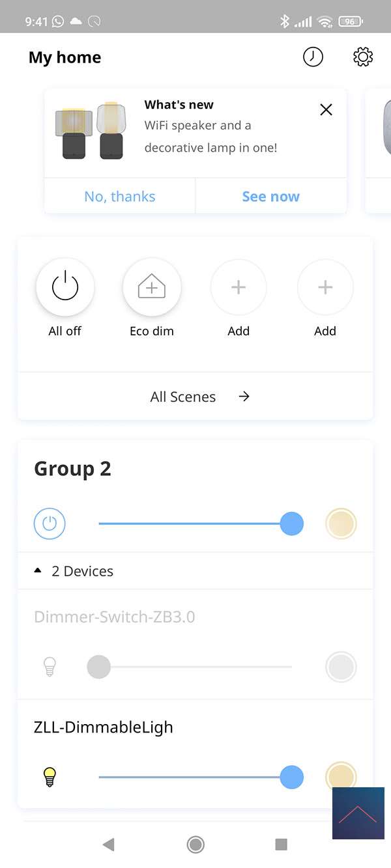This screenshot has width=391, height=868.
Task: Close the What's new card
Action: pos(326,109)
